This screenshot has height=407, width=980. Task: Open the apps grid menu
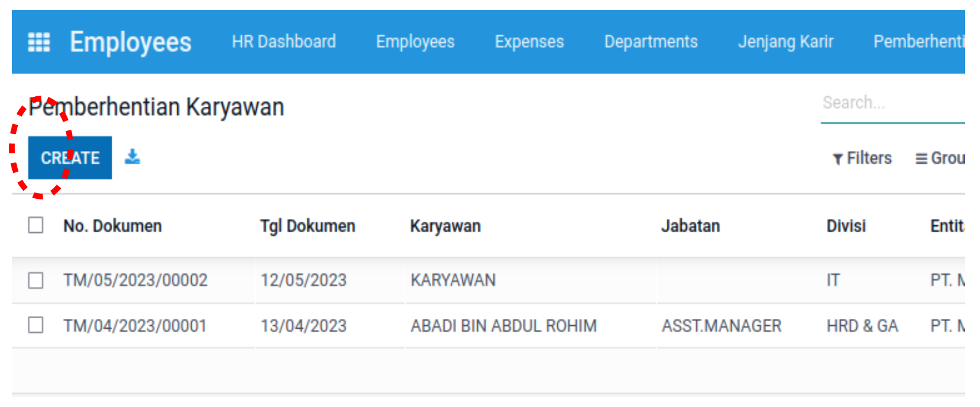coord(39,42)
